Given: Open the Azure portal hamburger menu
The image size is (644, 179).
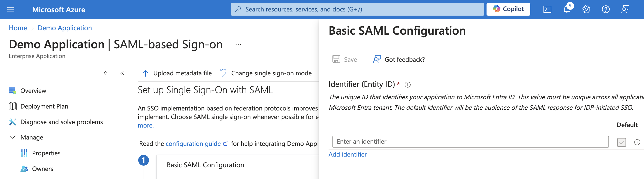Looking at the screenshot, I should [11, 10].
